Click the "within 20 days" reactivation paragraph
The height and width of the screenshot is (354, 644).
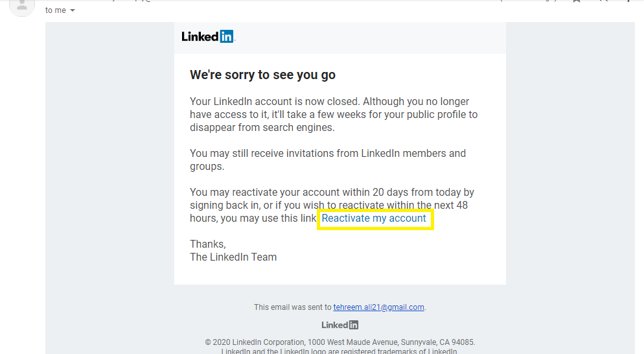(332, 205)
